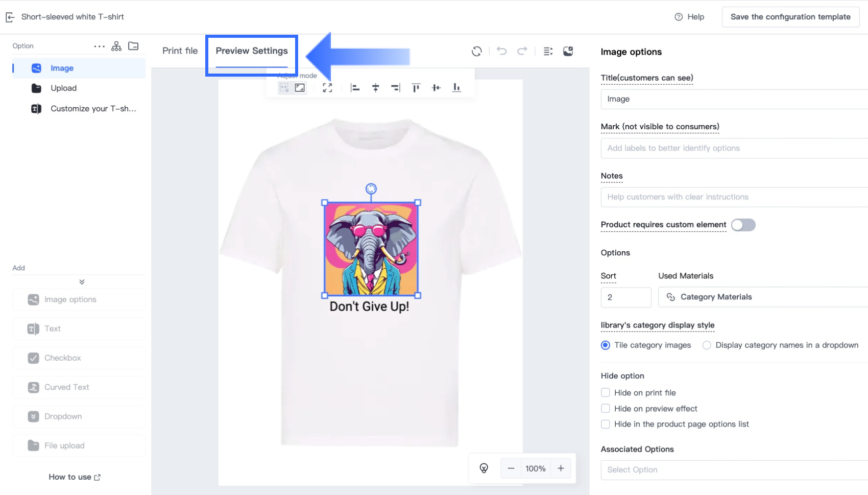Collapse the Add section with the double chevron
Image resolution: width=868 pixels, height=495 pixels.
82,282
